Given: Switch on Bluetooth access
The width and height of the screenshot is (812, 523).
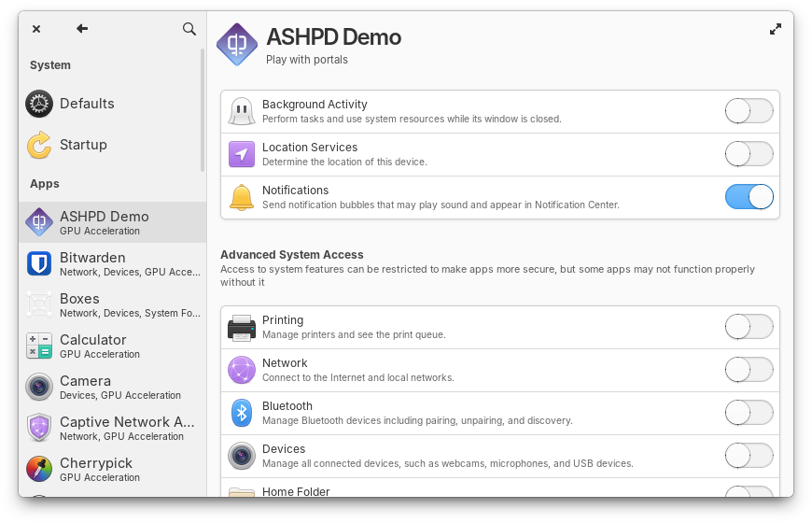Looking at the screenshot, I should [x=749, y=413].
